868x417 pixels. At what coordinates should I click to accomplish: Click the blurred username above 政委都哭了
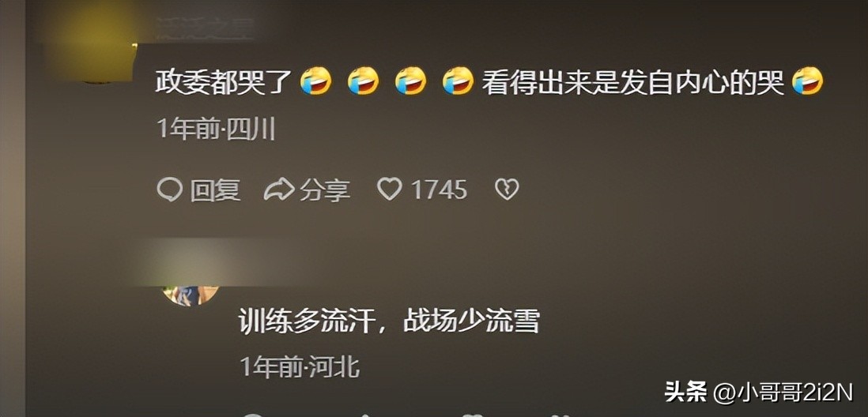204,28
